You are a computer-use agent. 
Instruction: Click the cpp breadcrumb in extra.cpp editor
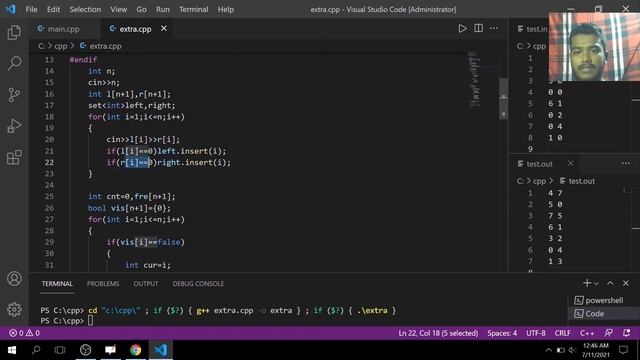60,46
